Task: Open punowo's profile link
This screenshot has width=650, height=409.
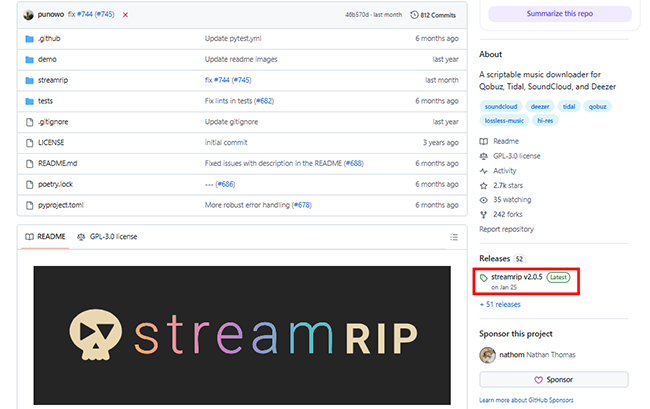Action: pos(51,15)
